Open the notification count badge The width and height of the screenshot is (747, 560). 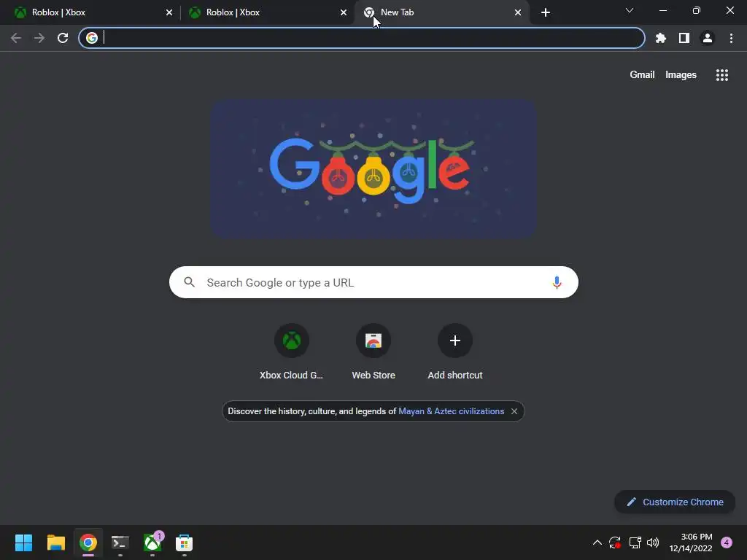click(x=727, y=542)
